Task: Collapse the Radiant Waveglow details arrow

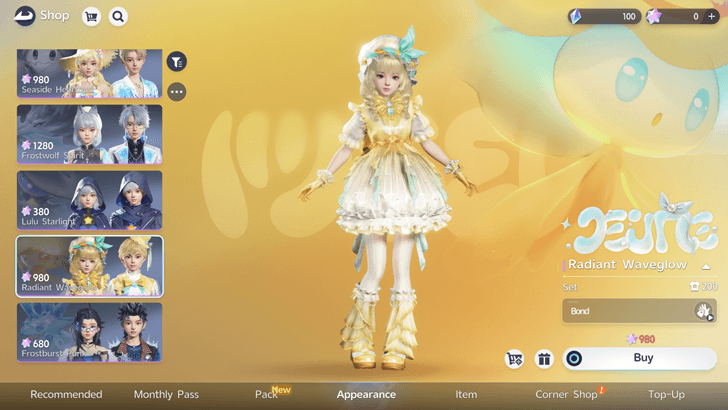Action: 706,267
